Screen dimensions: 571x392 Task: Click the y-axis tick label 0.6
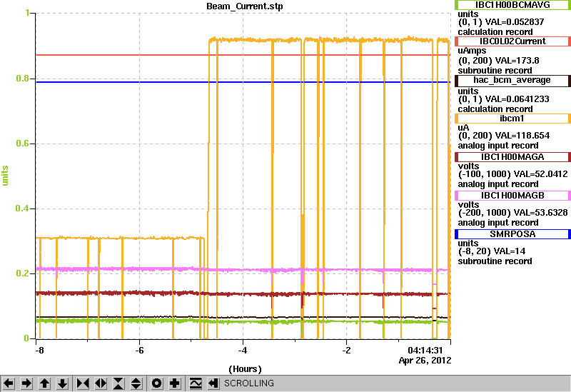point(23,144)
